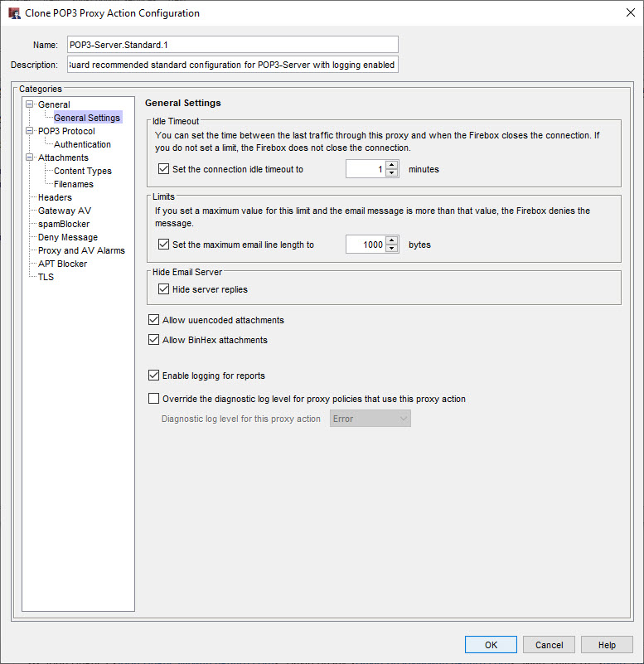The height and width of the screenshot is (664, 644).
Task: Decrease idle timeout minutes with down arrow
Action: (392, 173)
